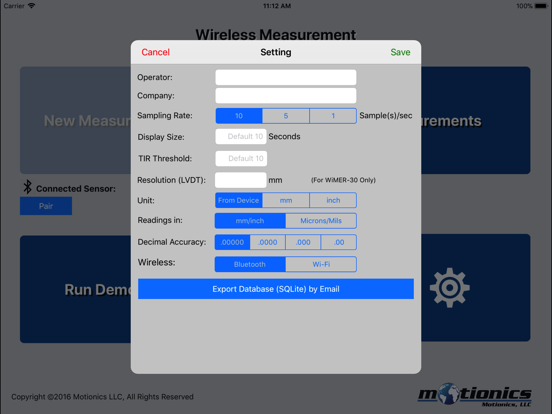
Task: Click the (For WiMER-30 Only) note
Action: (x=343, y=180)
